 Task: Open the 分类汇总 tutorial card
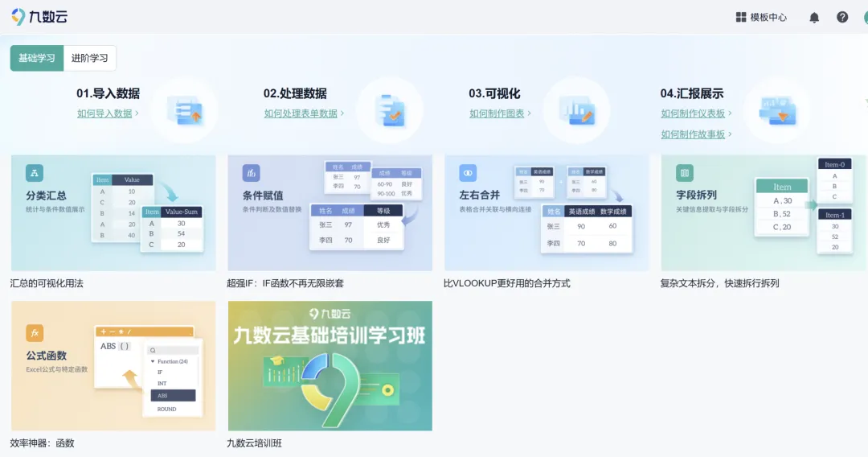[x=113, y=212]
